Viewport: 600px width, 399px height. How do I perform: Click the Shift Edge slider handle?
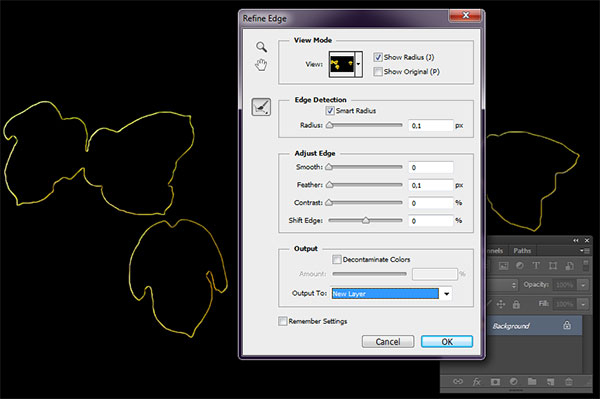[x=366, y=220]
